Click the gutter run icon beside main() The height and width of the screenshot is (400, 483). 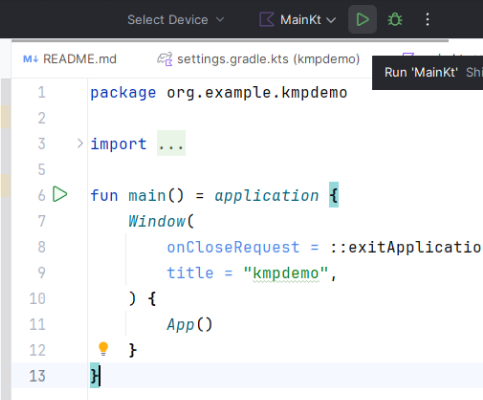click(x=60, y=194)
